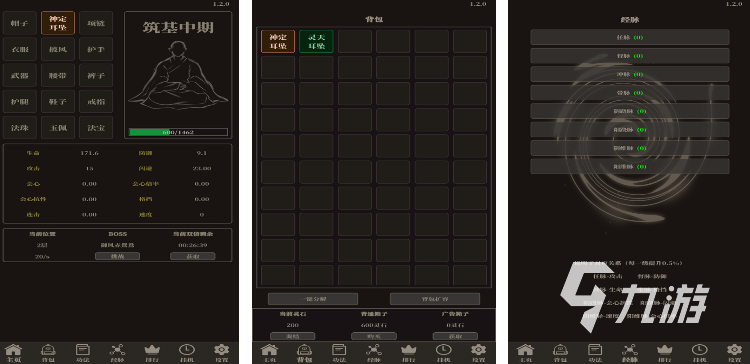Open the 带脉 (0) meridian row

(630, 93)
